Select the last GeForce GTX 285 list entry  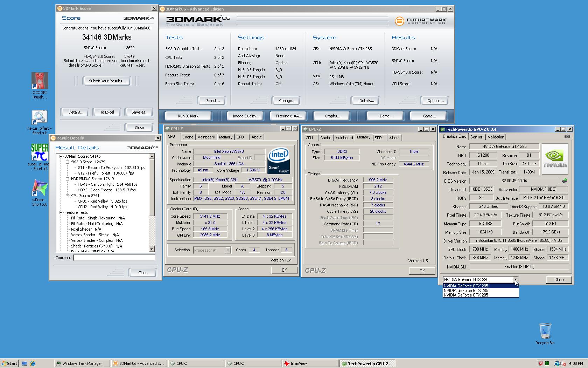point(481,295)
